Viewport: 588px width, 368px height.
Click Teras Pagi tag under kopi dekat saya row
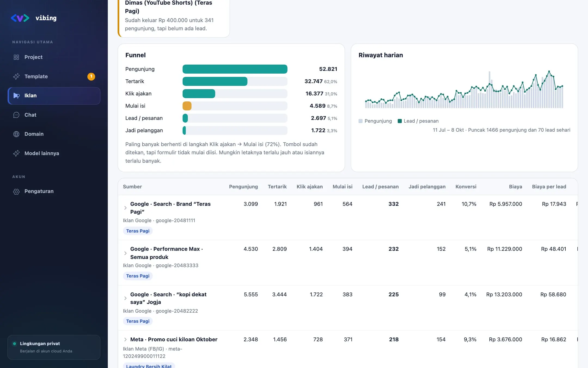coord(138,321)
